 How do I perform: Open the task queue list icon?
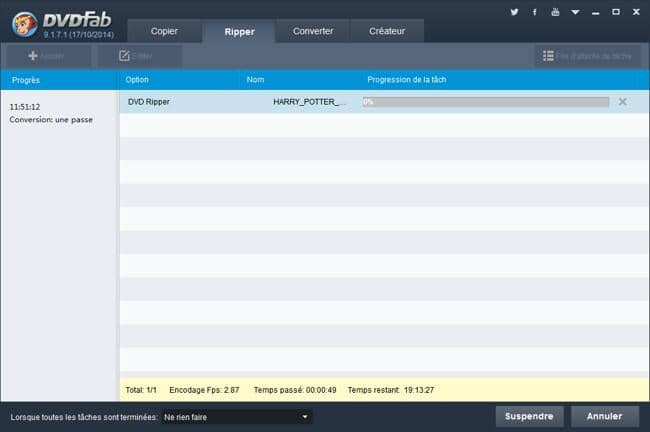546,56
